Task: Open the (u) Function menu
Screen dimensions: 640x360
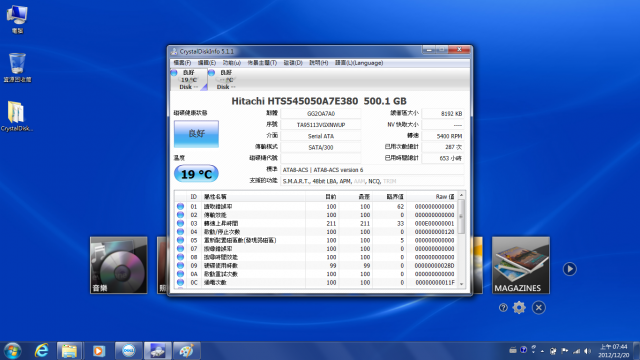Action: coord(231,63)
